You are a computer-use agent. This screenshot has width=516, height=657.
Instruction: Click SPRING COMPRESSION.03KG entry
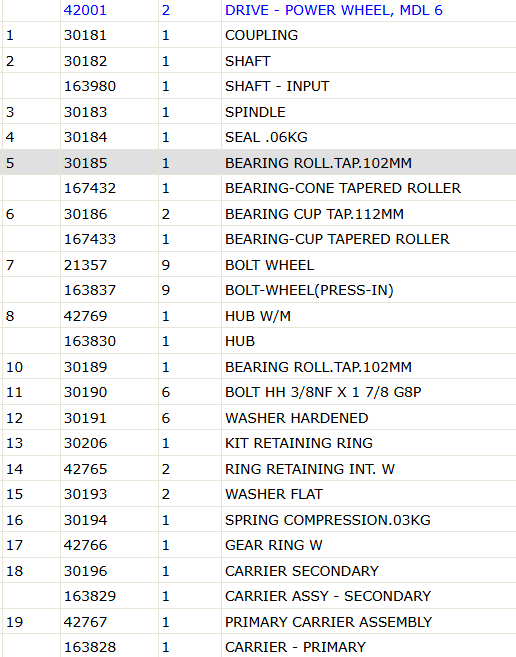328,520
